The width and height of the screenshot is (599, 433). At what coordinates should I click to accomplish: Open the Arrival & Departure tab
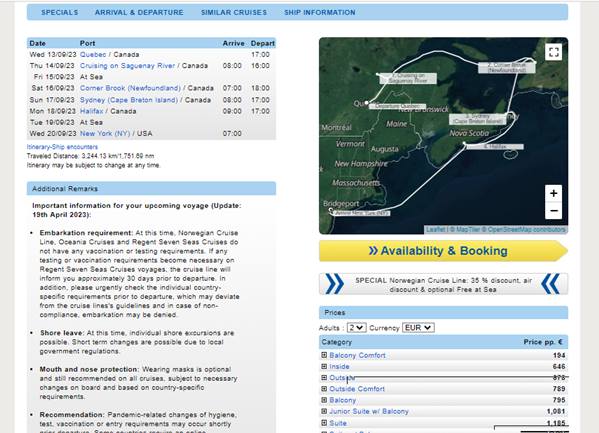139,12
